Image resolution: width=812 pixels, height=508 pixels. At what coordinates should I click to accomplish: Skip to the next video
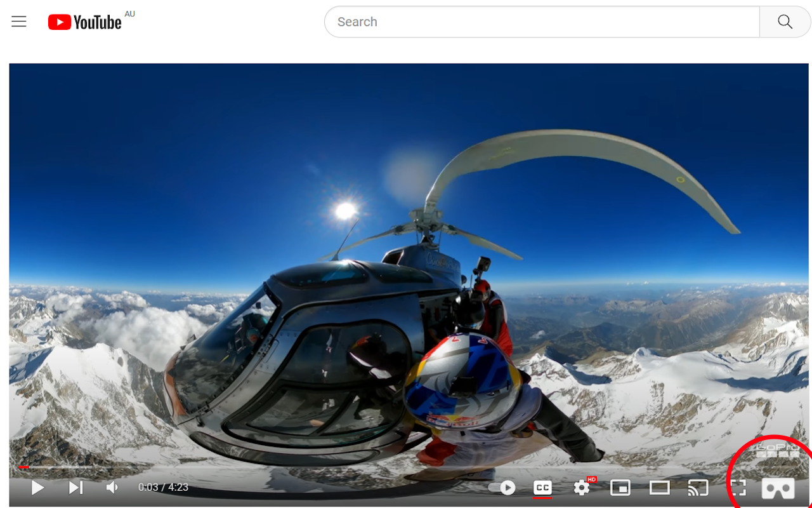[x=75, y=488]
